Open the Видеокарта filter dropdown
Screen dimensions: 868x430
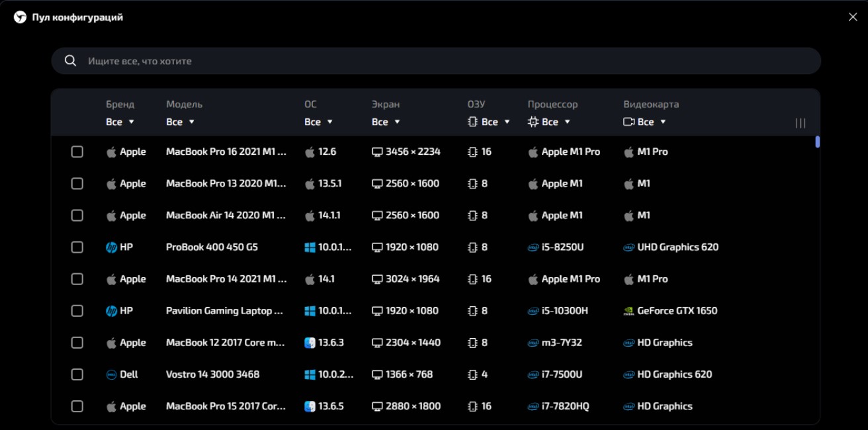coord(645,122)
